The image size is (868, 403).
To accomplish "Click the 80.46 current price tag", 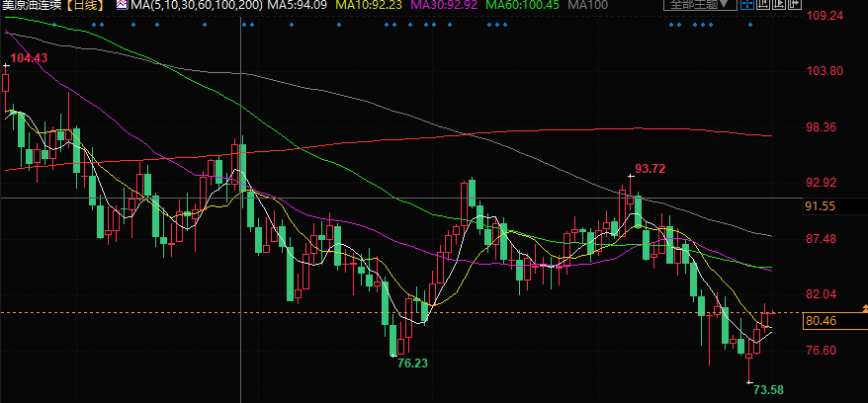I will (822, 321).
